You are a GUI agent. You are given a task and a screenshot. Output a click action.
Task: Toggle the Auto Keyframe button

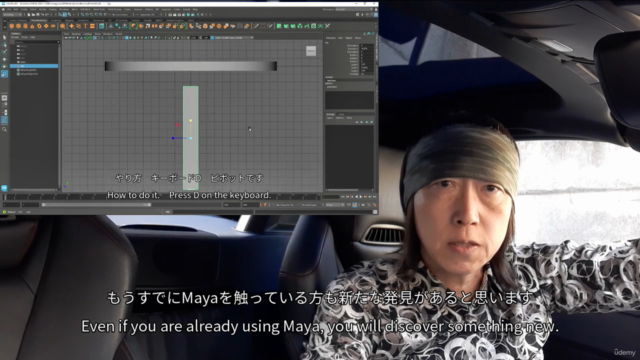pos(354,205)
